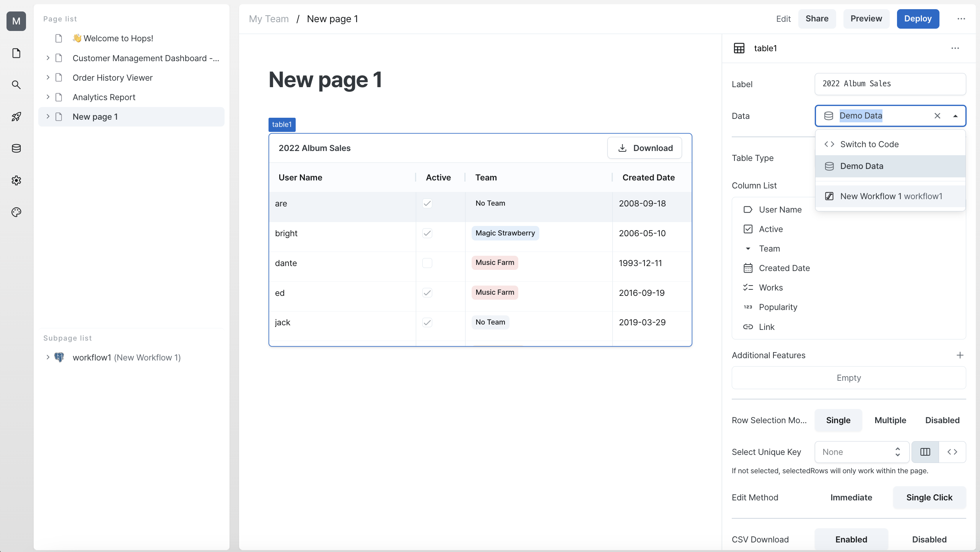980x552 pixels.
Task: Set Row Selection Mode to Single
Action: tap(838, 420)
